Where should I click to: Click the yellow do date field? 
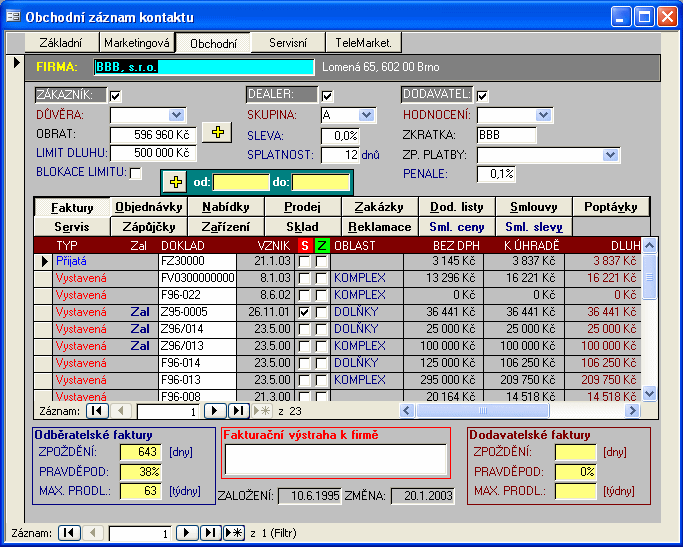click(321, 182)
